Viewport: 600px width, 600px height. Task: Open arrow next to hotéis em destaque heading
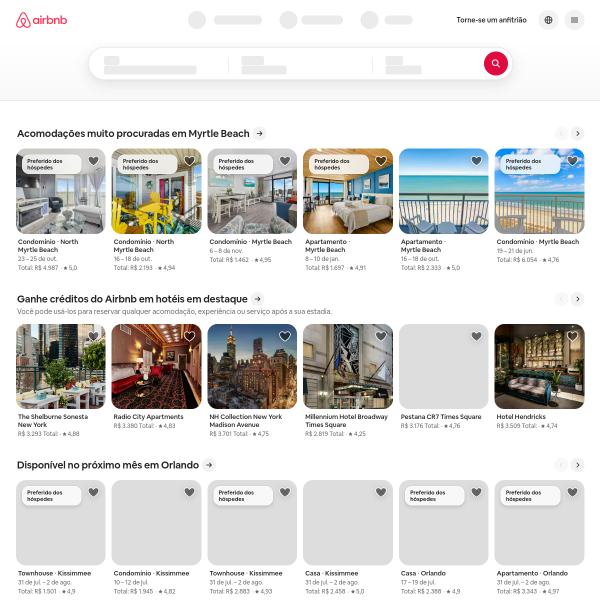(x=258, y=299)
